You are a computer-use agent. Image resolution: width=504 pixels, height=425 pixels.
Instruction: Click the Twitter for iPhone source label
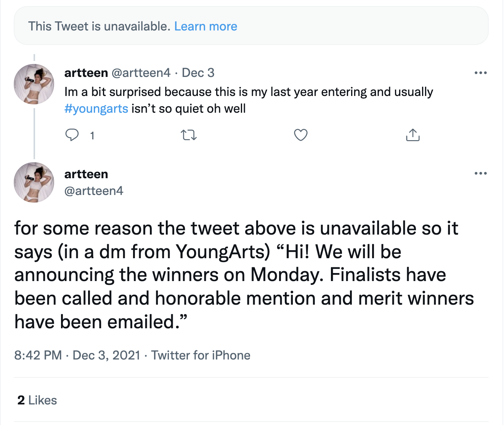(x=201, y=355)
